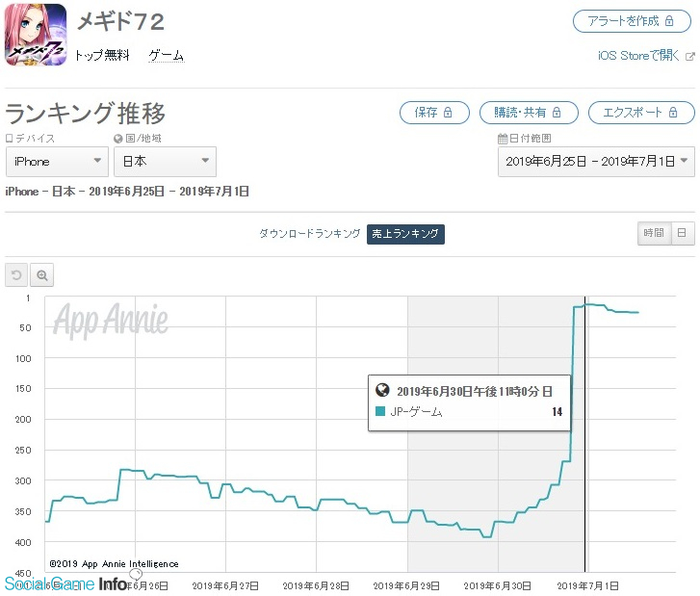Click the chart zoom magnifier icon
The height and width of the screenshot is (596, 700).
(42, 275)
